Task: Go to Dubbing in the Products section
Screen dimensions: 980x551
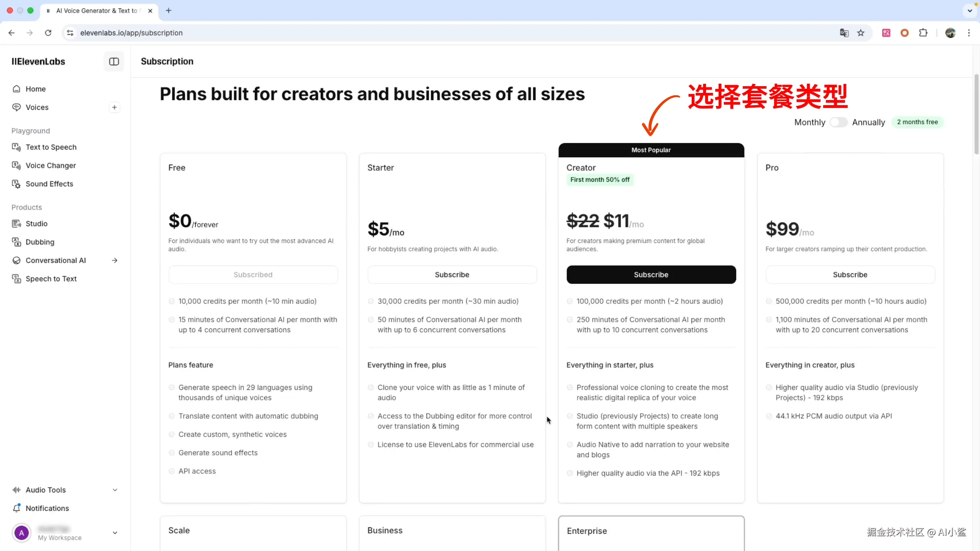Action: tap(40, 242)
